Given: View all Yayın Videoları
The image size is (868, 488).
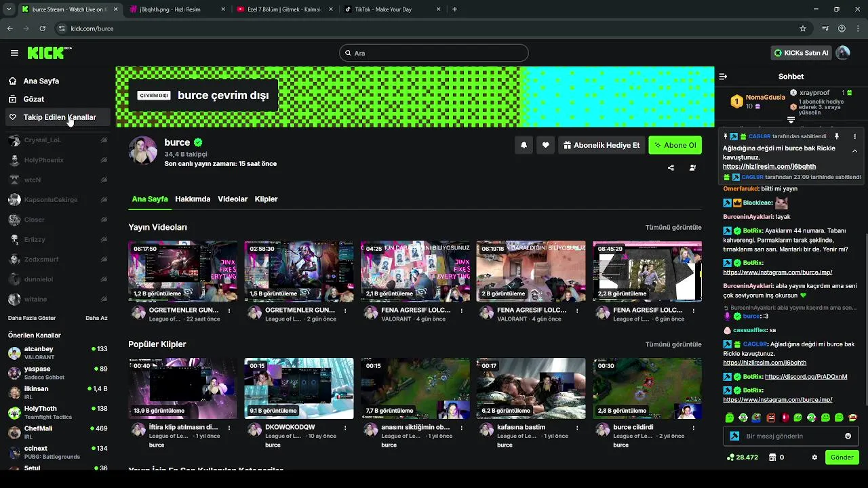Looking at the screenshot, I should [x=673, y=227].
